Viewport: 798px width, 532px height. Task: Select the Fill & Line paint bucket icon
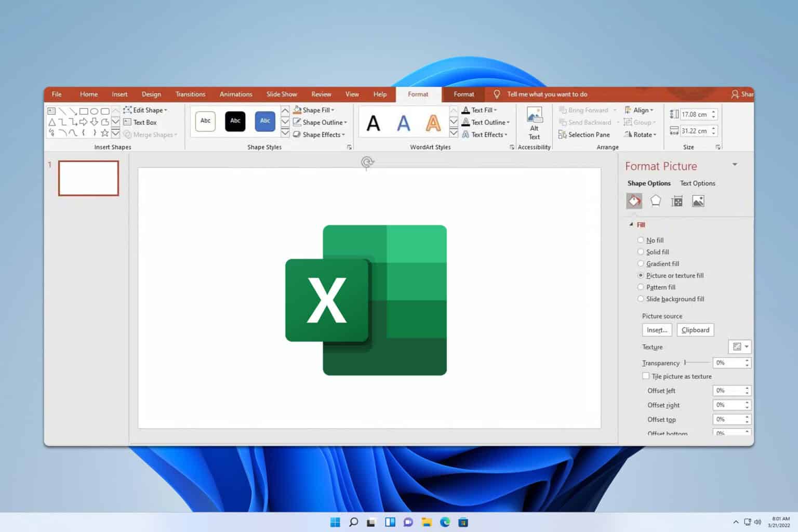[x=634, y=201]
